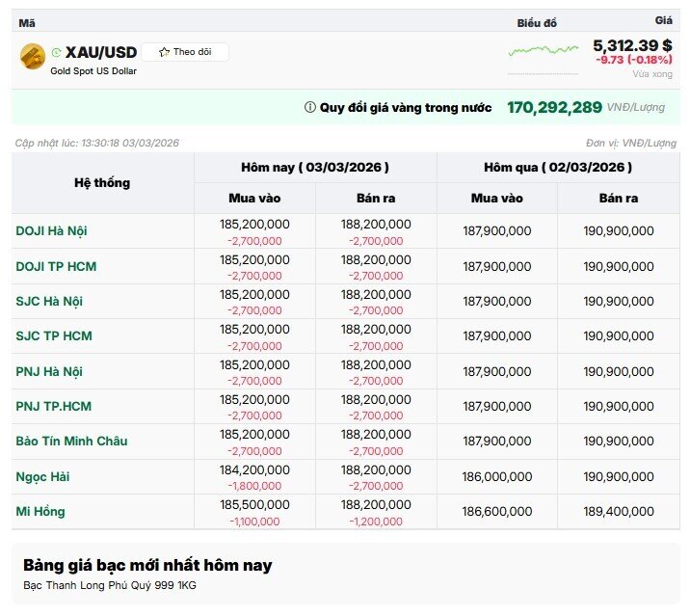This screenshot has width=690, height=616.
Task: Click the info icon beside Quy đổi
Action: 309,108
